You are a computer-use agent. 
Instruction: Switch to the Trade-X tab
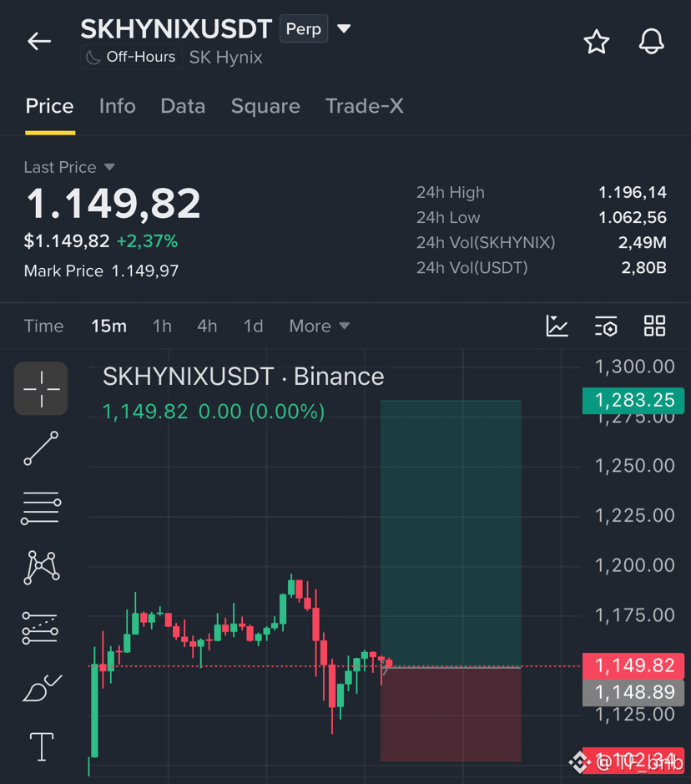tap(364, 106)
